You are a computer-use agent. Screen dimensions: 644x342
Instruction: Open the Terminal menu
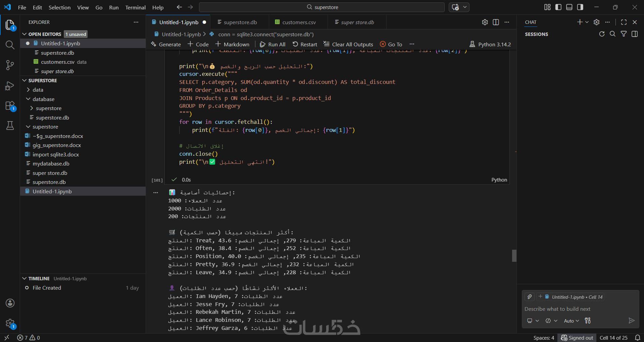[x=135, y=7]
